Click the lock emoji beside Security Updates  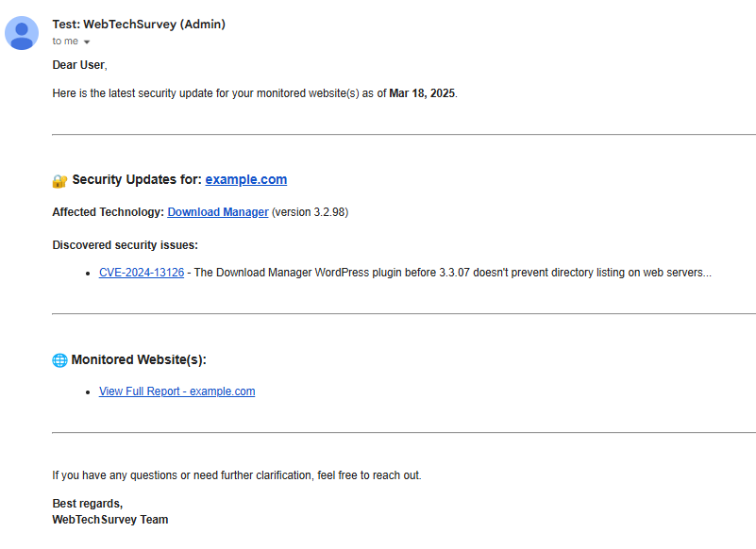59,180
